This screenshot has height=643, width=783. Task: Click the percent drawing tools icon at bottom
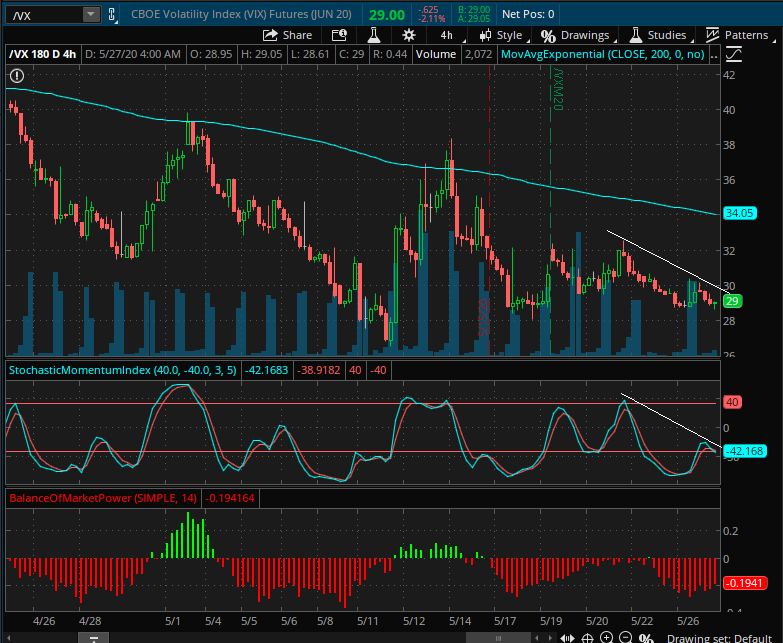click(x=646, y=638)
